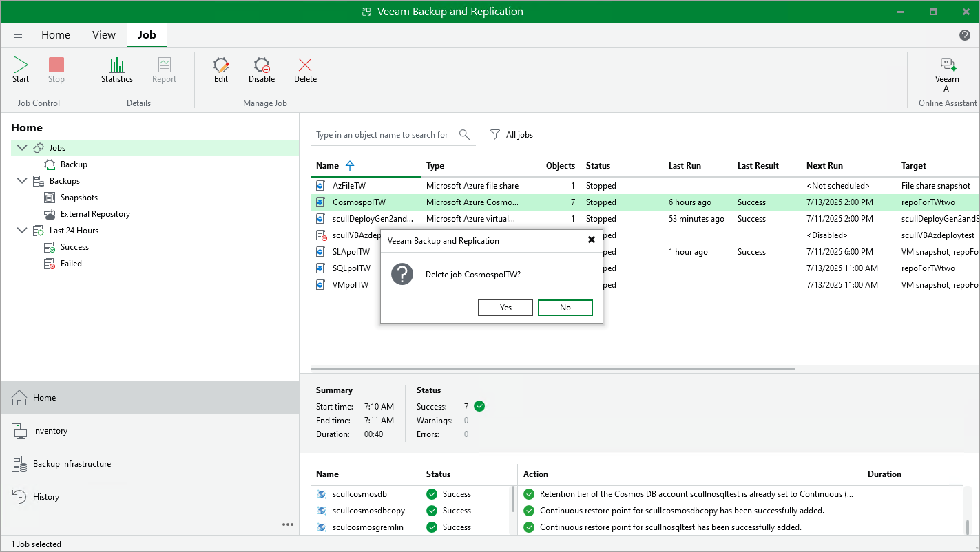The image size is (980, 552).
Task: Select the CosmospolTW job row
Action: coord(645,202)
